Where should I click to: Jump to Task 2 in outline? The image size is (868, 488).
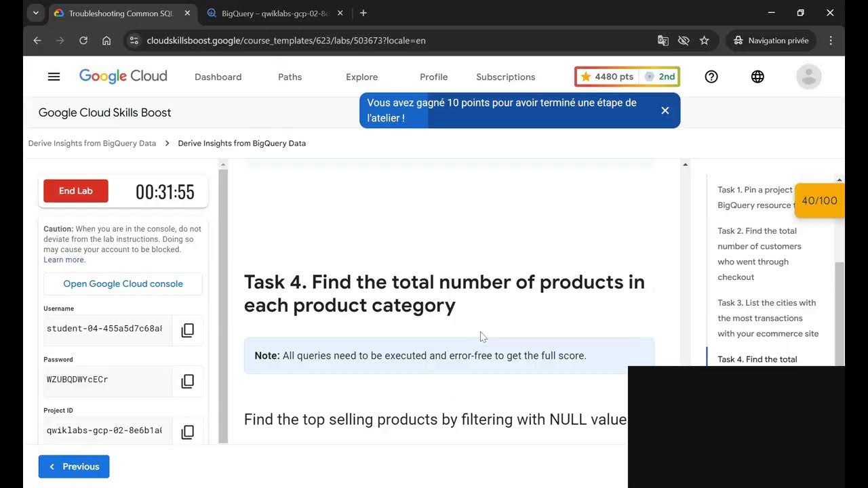[x=759, y=253]
